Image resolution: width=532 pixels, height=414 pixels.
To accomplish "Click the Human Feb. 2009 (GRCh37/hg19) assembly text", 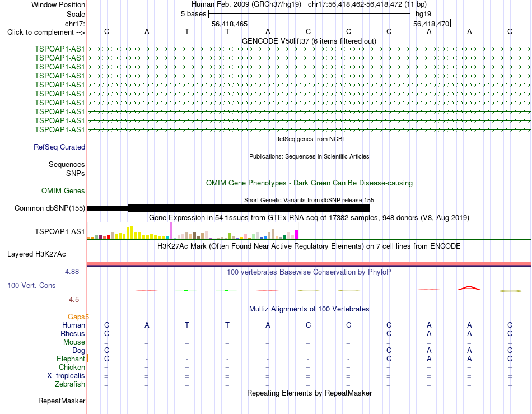I will 246,4.
